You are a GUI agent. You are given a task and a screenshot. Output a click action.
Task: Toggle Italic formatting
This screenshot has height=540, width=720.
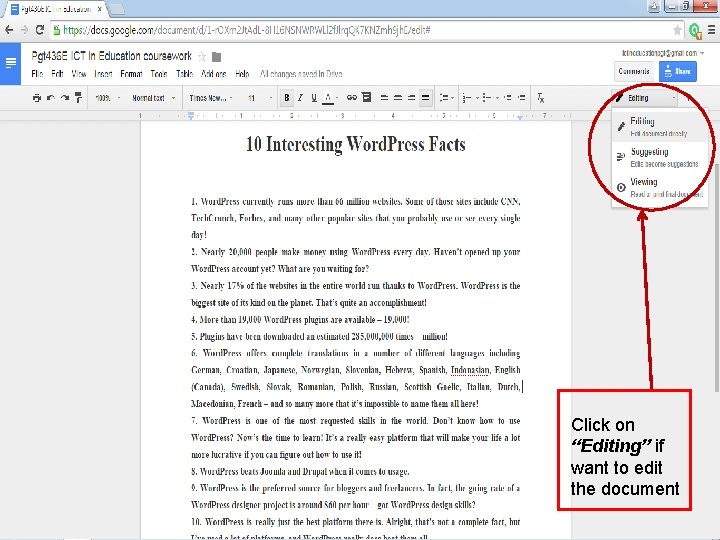(300, 98)
